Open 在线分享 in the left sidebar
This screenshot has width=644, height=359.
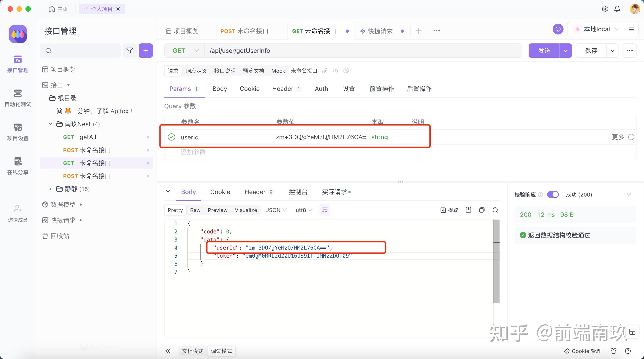(x=18, y=166)
